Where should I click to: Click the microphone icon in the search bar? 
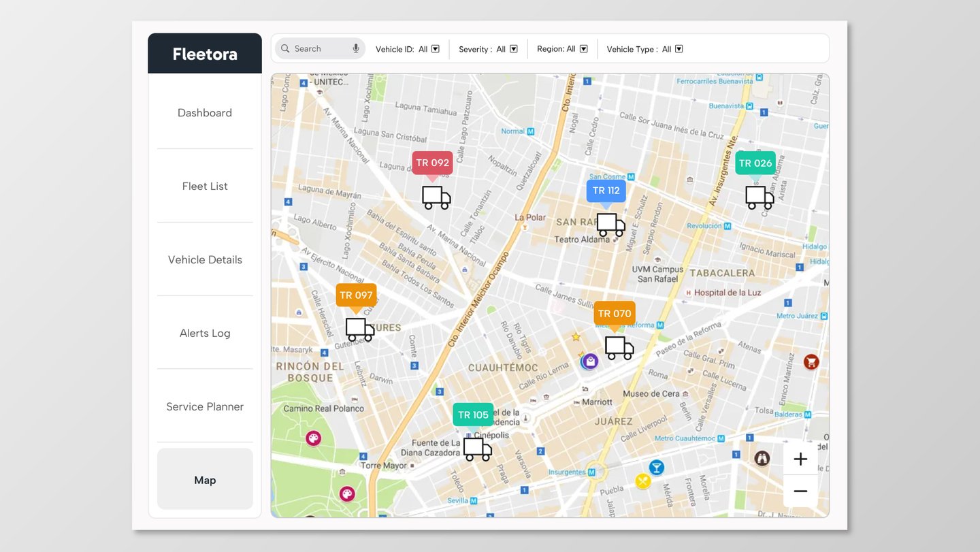coord(356,48)
